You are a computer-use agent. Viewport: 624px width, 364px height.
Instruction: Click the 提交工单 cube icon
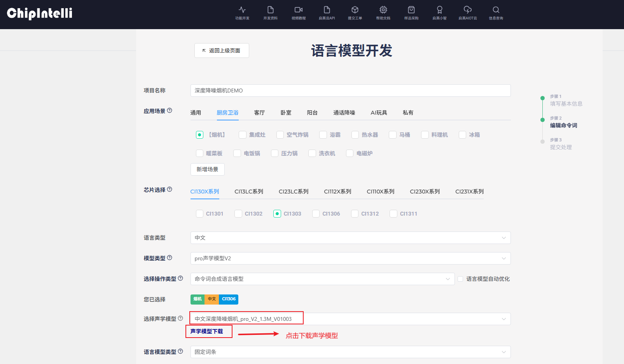[355, 10]
